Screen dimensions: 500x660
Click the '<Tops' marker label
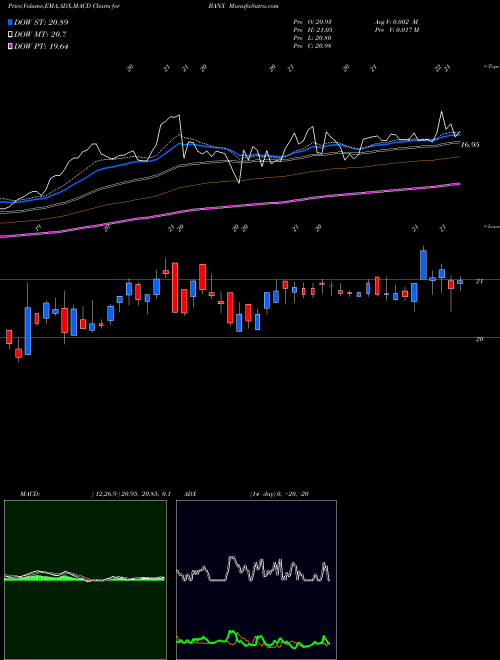click(492, 67)
